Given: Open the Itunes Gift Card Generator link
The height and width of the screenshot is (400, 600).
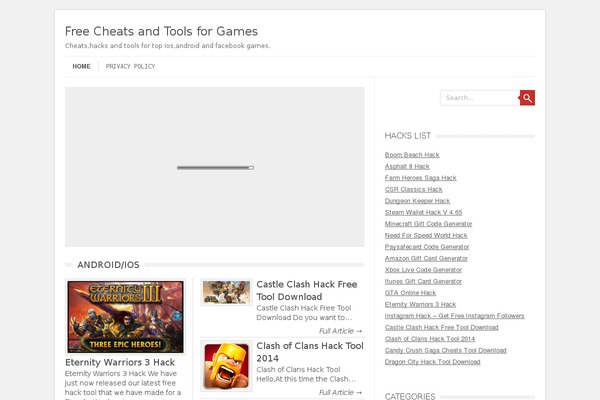Looking at the screenshot, I should coord(423,281).
